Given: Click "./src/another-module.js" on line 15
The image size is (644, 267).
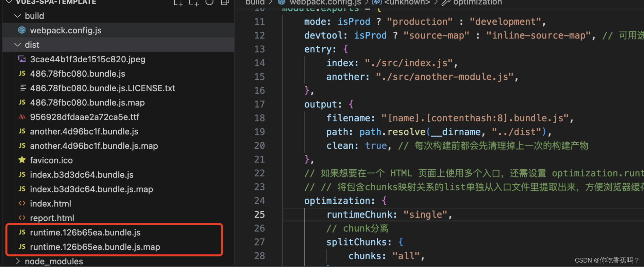Looking at the screenshot, I should point(445,77).
